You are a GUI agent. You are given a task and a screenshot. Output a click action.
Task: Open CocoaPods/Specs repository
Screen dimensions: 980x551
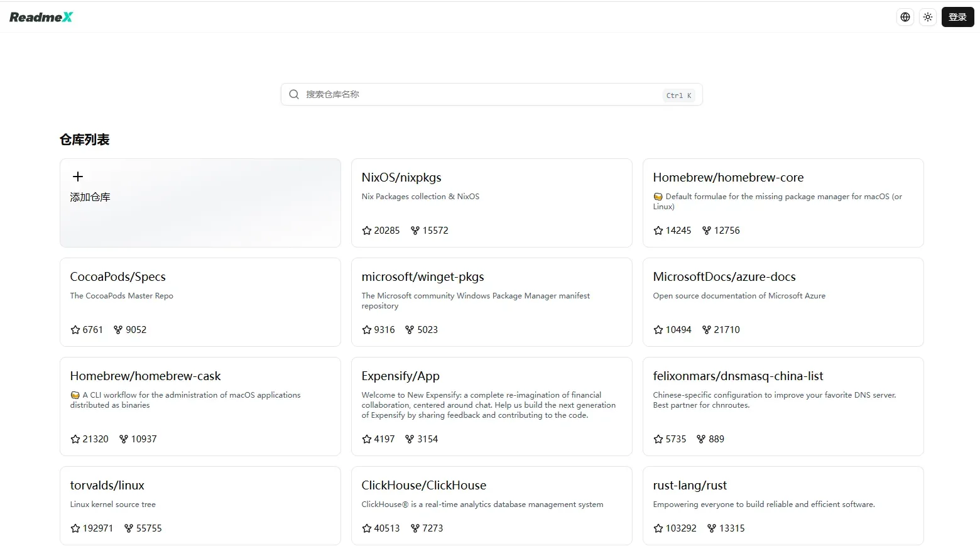117,277
